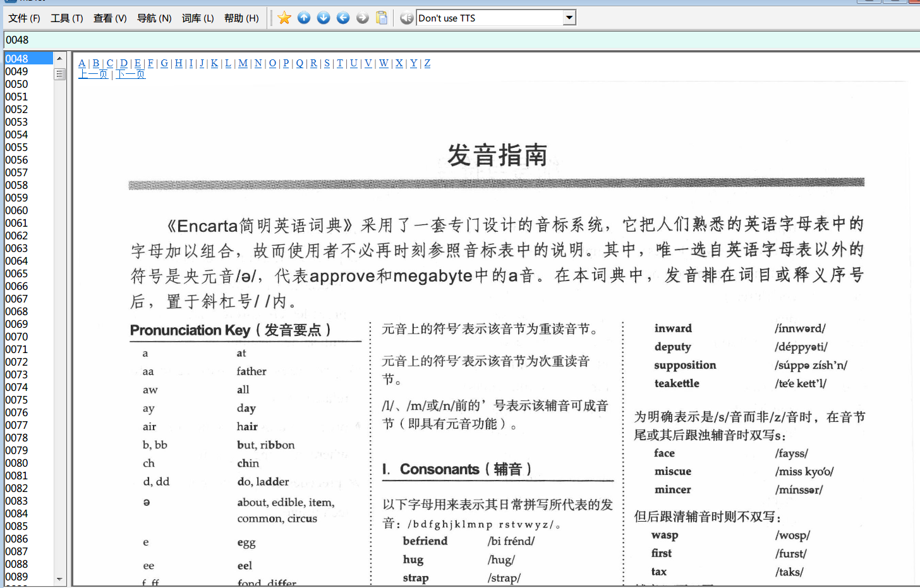Go back with the blue left arrow

click(x=343, y=18)
